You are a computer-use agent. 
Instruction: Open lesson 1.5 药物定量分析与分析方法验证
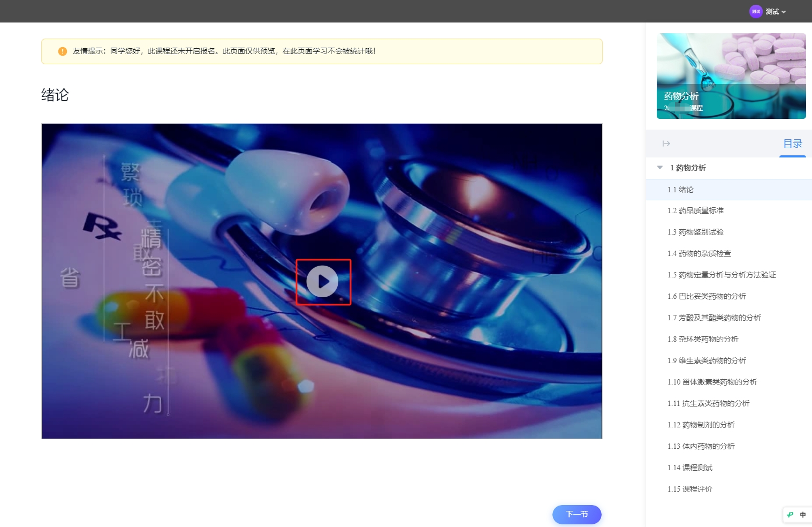click(722, 275)
